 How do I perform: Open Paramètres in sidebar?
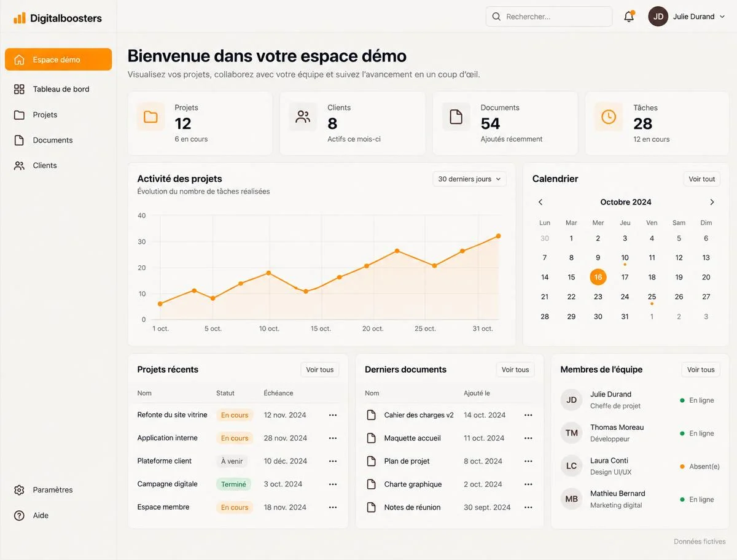tap(58, 490)
